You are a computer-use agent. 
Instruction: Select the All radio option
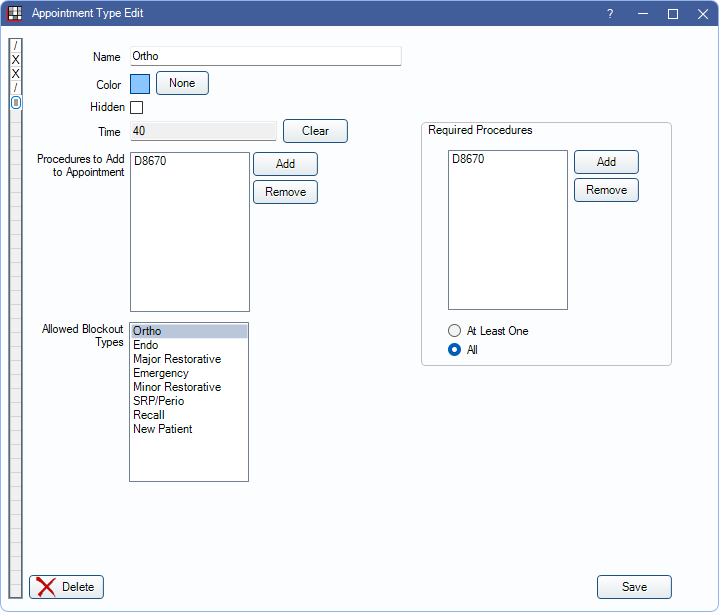(455, 350)
